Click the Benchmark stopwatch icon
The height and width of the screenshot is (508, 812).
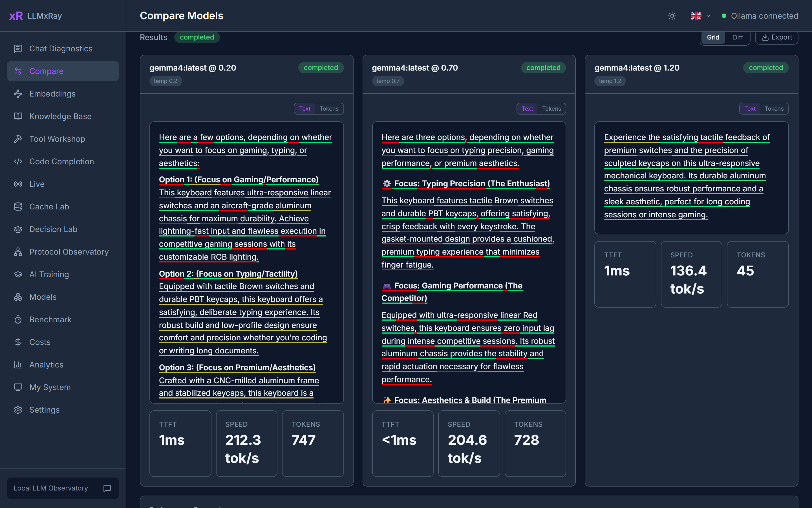(x=18, y=319)
